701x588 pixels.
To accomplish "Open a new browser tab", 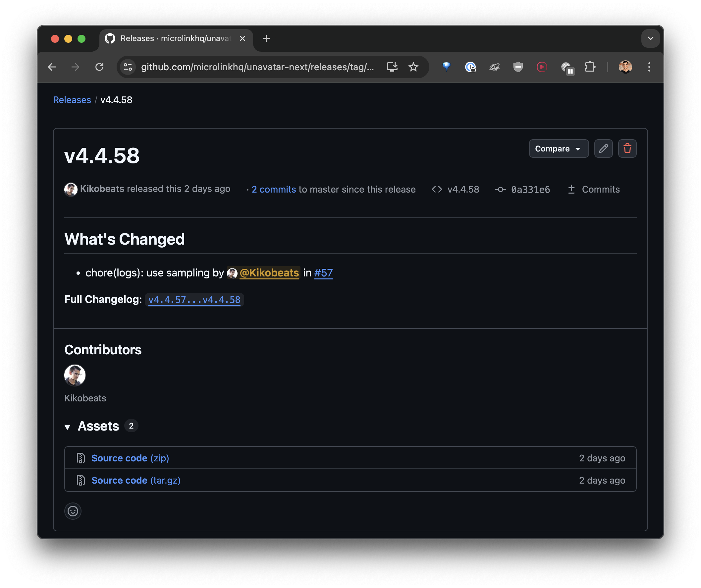I will 266,38.
